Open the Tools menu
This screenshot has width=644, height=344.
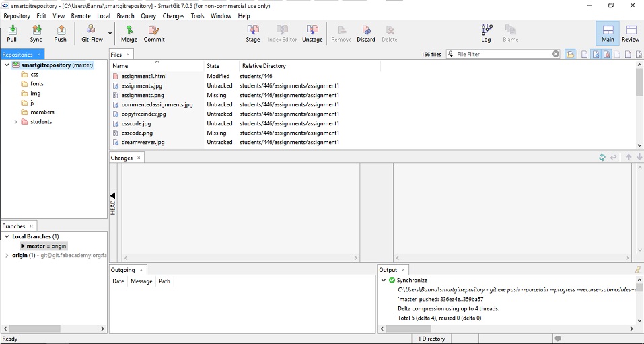click(x=197, y=16)
